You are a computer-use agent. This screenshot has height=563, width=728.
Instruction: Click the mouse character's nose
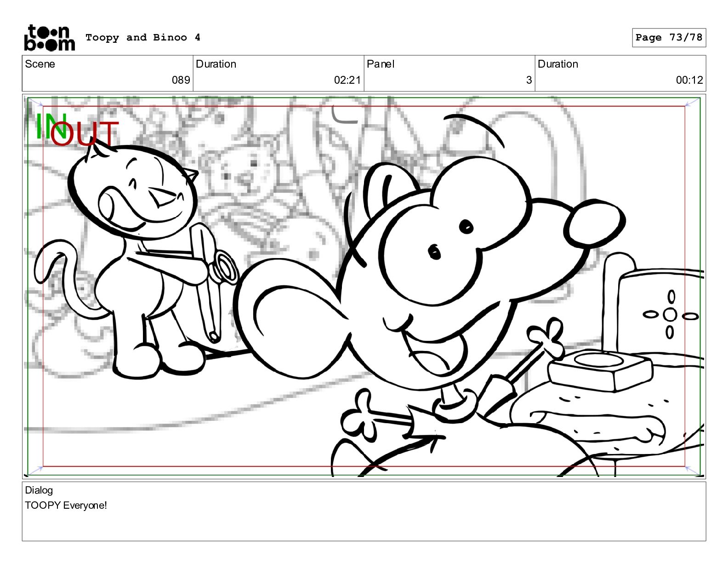[x=596, y=223]
